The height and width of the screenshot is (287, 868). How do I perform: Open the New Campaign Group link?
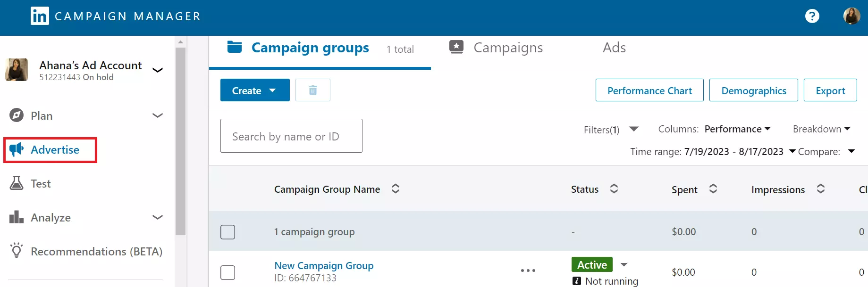pyautogui.click(x=324, y=266)
